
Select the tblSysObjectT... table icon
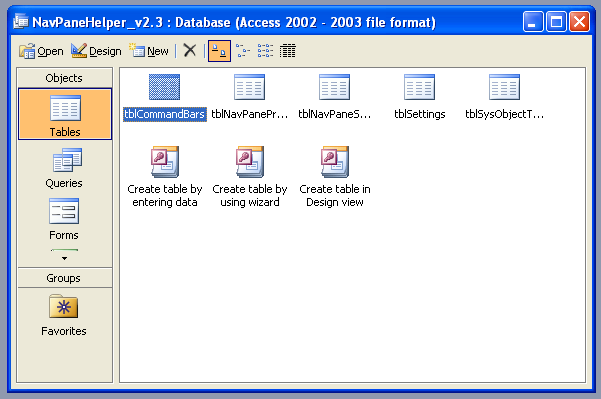tap(504, 87)
